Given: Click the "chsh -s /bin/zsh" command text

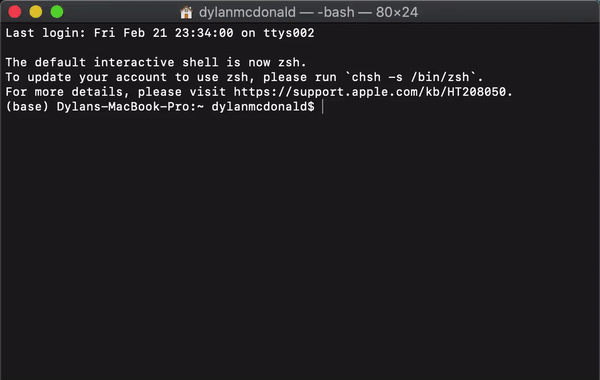Looking at the screenshot, I should click(x=410, y=77).
